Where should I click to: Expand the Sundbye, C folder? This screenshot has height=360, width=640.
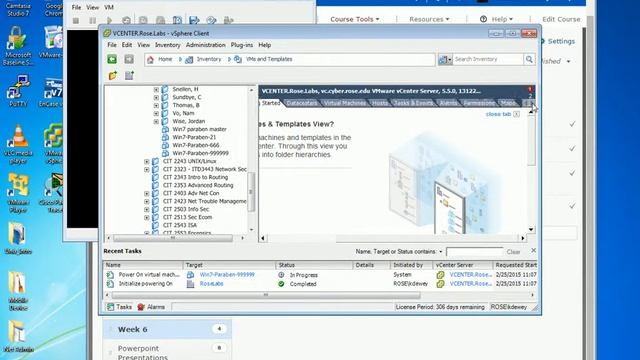click(156, 98)
